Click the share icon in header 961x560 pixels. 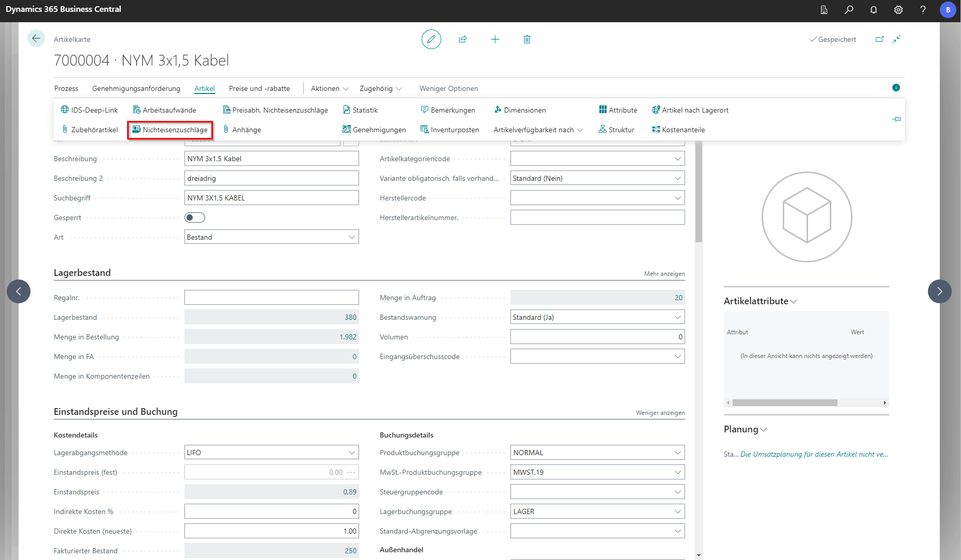463,39
